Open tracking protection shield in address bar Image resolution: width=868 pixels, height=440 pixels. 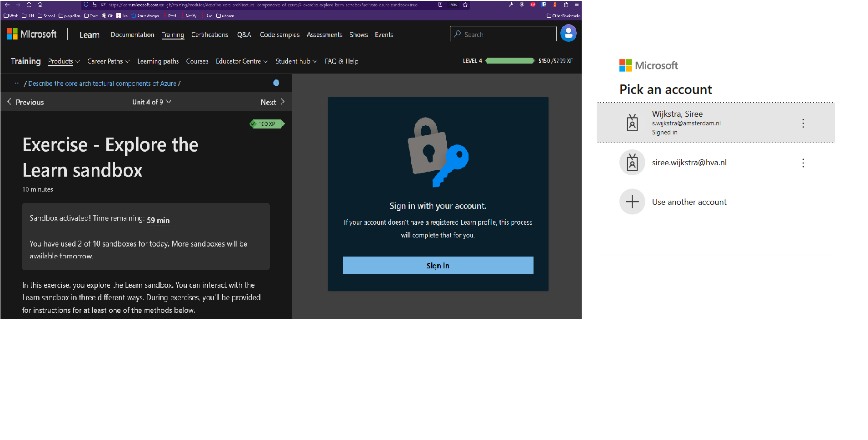click(86, 5)
